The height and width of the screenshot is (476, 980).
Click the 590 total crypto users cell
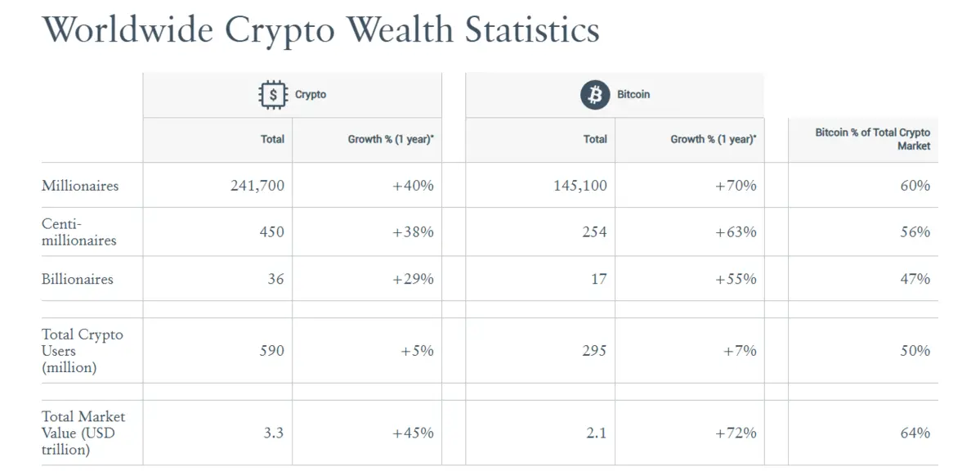click(271, 351)
